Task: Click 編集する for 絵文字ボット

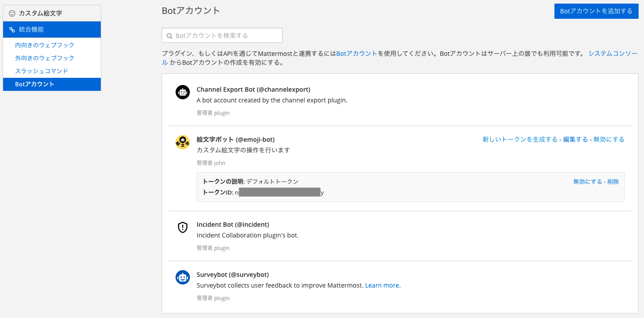Action: tap(575, 140)
